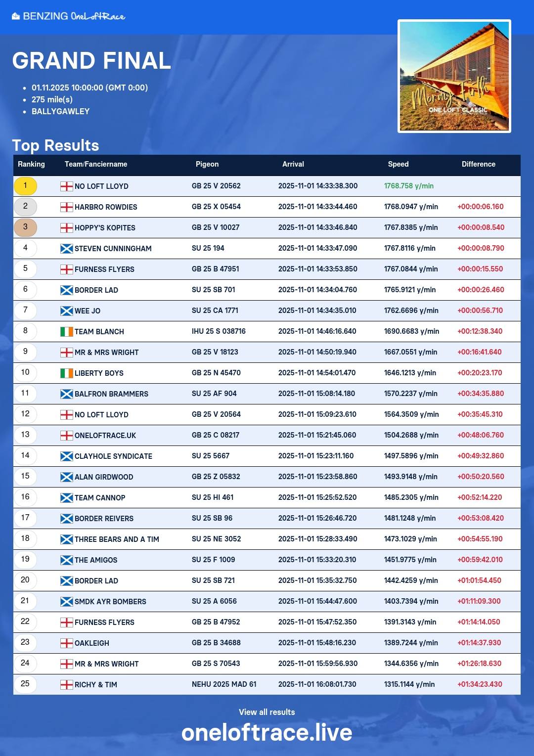This screenshot has width=534, height=756.
Task: Click the Ireland flag beside Liberty Boys
Action: click(66, 373)
